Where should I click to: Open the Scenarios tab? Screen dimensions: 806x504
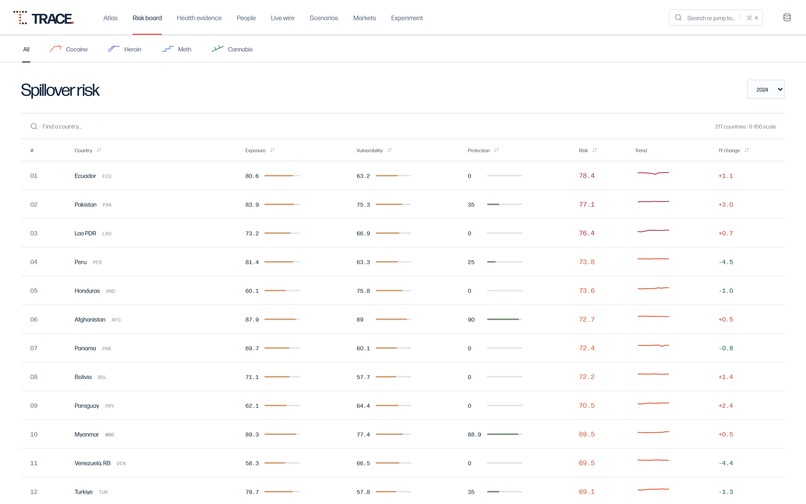pos(323,18)
